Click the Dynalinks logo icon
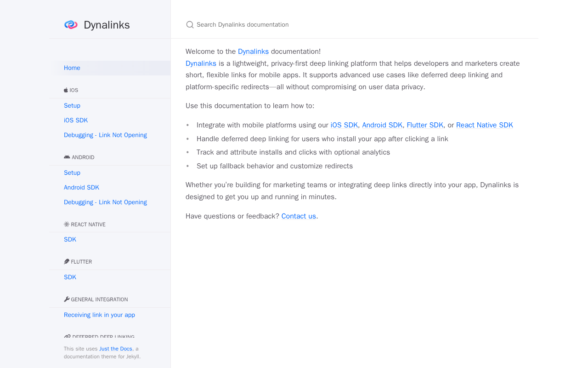588x368 pixels. click(x=71, y=25)
